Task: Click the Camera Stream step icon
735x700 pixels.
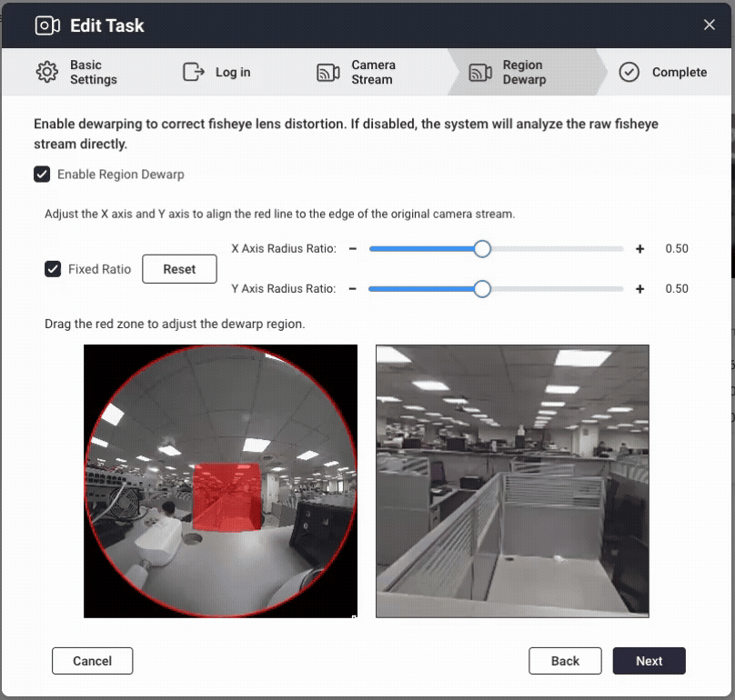Action: [x=328, y=73]
